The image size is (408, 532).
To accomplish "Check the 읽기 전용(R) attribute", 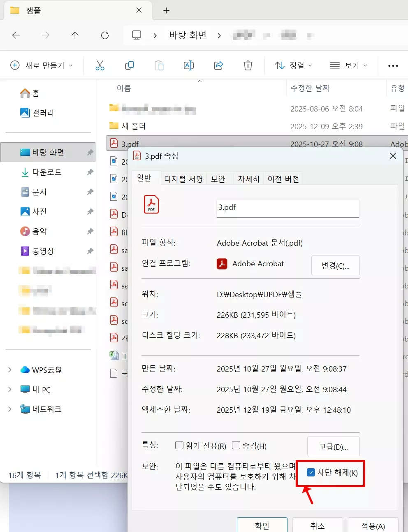I will click(x=179, y=445).
